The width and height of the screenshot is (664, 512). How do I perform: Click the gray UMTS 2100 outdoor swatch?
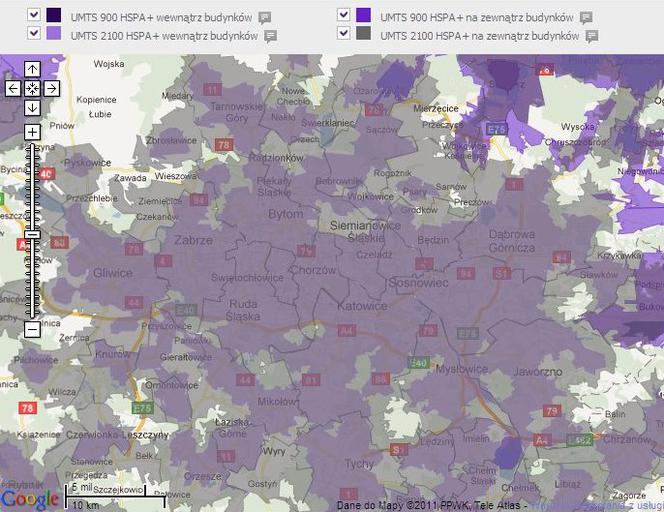click(363, 33)
